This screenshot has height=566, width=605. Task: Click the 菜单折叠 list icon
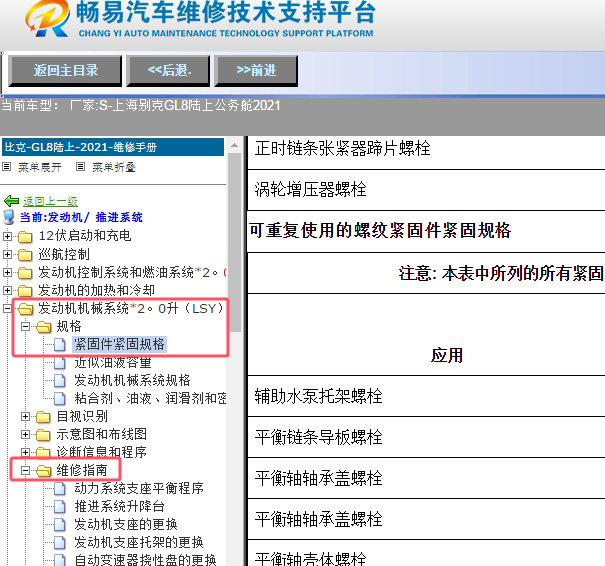coord(80,167)
